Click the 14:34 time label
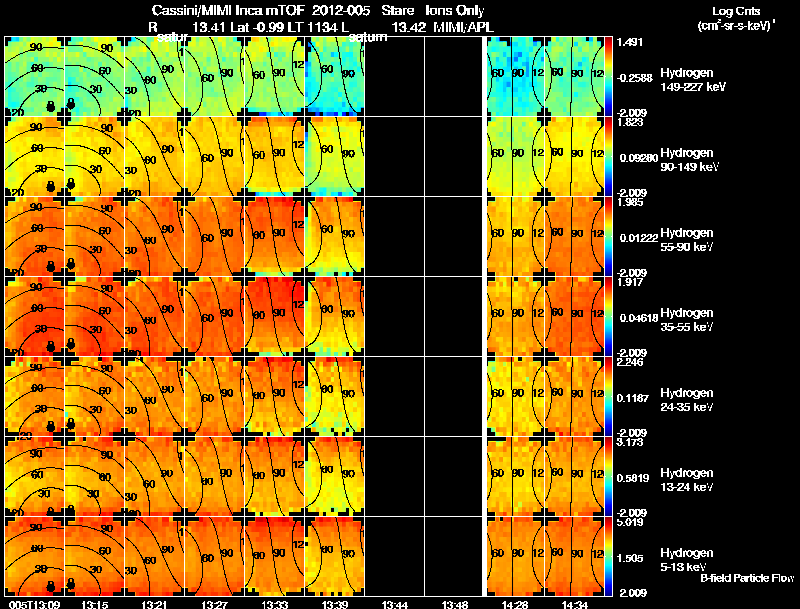Screen dimensions: 800x609 (575, 604)
